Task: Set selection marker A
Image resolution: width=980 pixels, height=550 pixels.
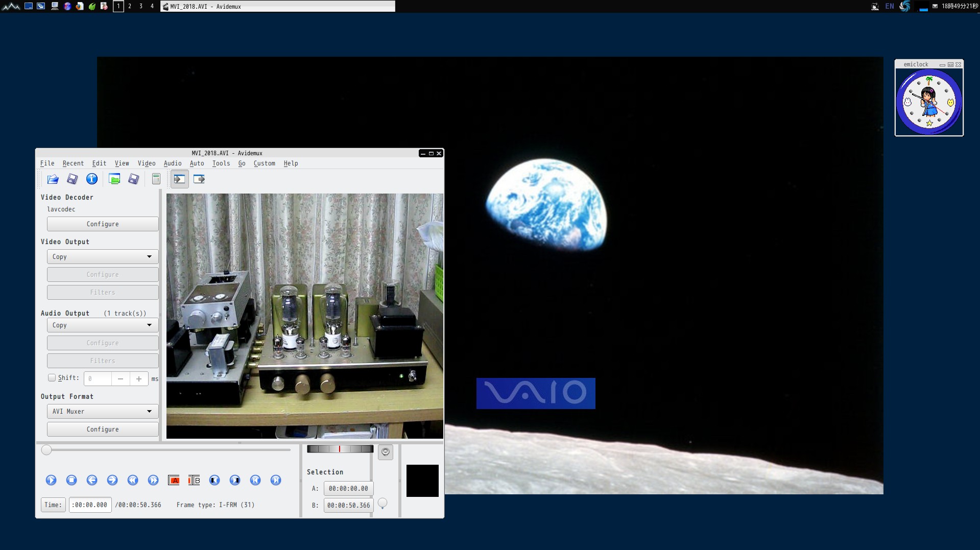Action: pos(174,480)
